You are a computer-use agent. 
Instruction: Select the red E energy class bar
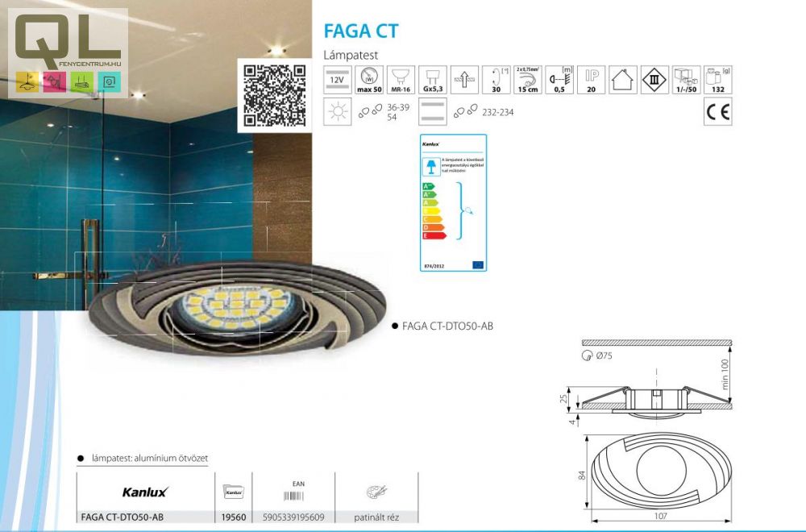point(434,235)
